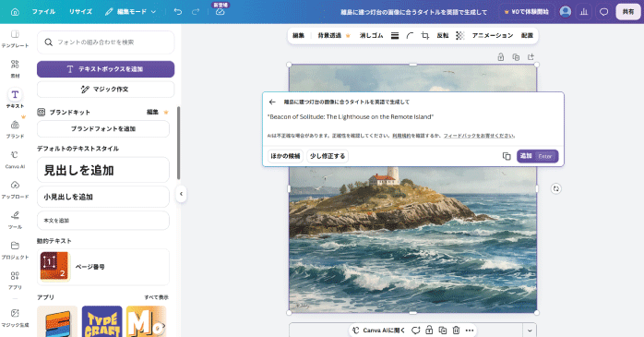This screenshot has height=337, width=644.
Task: Open the transparency checkerboard icon
Action: pyautogui.click(x=460, y=36)
